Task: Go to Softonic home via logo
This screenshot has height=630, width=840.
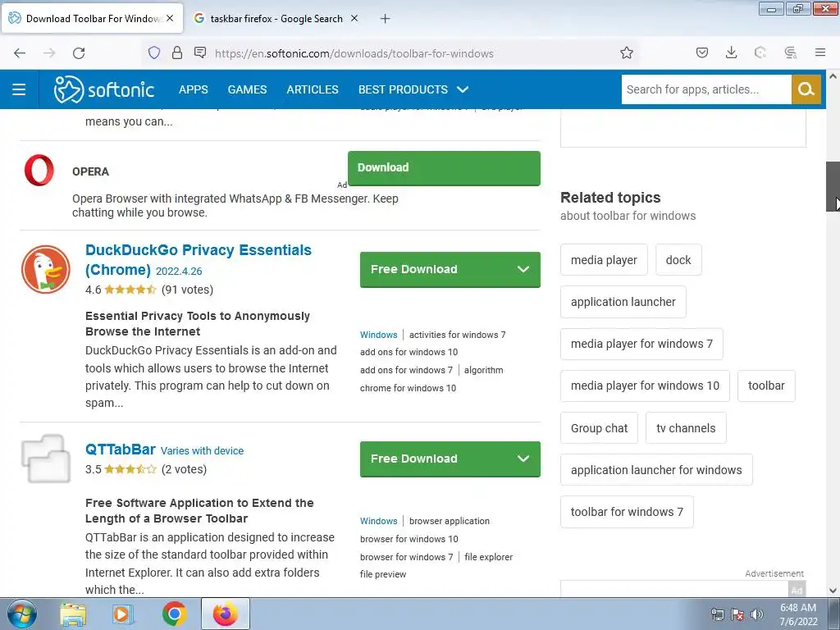Action: click(x=104, y=89)
